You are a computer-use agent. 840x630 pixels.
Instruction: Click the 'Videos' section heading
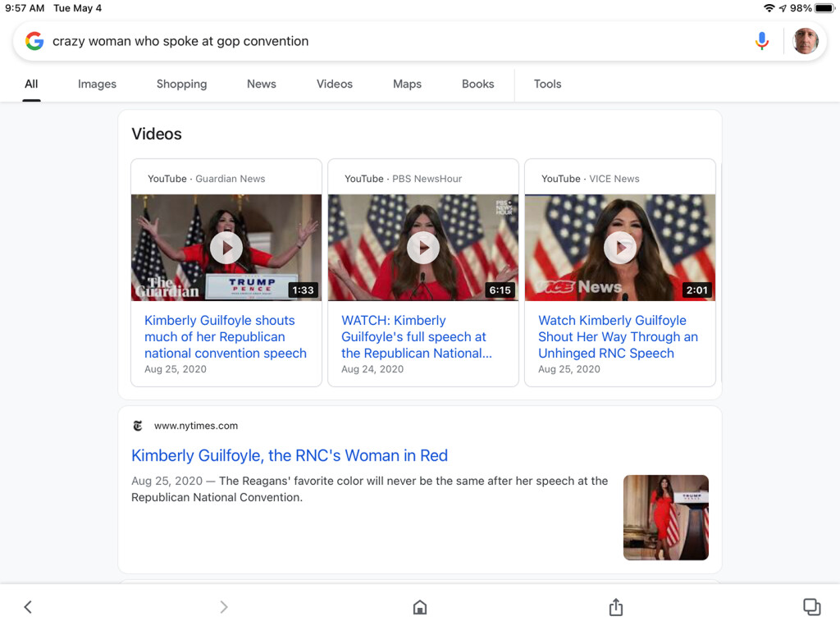[157, 134]
